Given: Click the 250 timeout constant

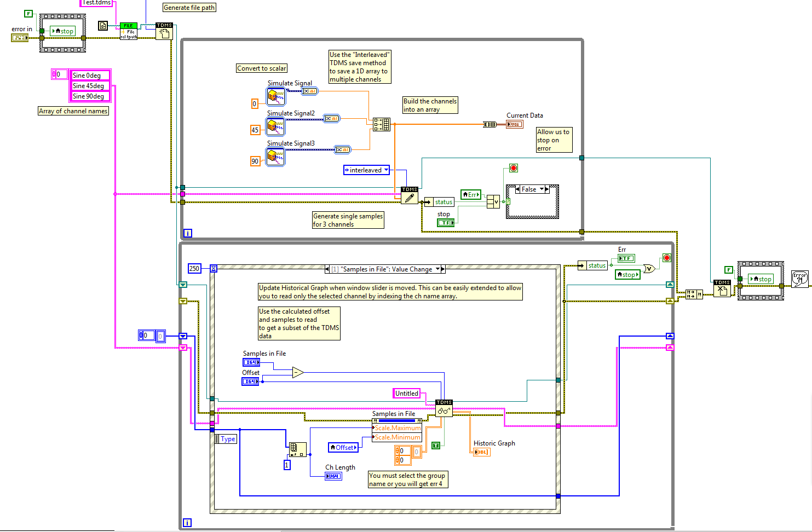Looking at the screenshot, I should pos(194,268).
